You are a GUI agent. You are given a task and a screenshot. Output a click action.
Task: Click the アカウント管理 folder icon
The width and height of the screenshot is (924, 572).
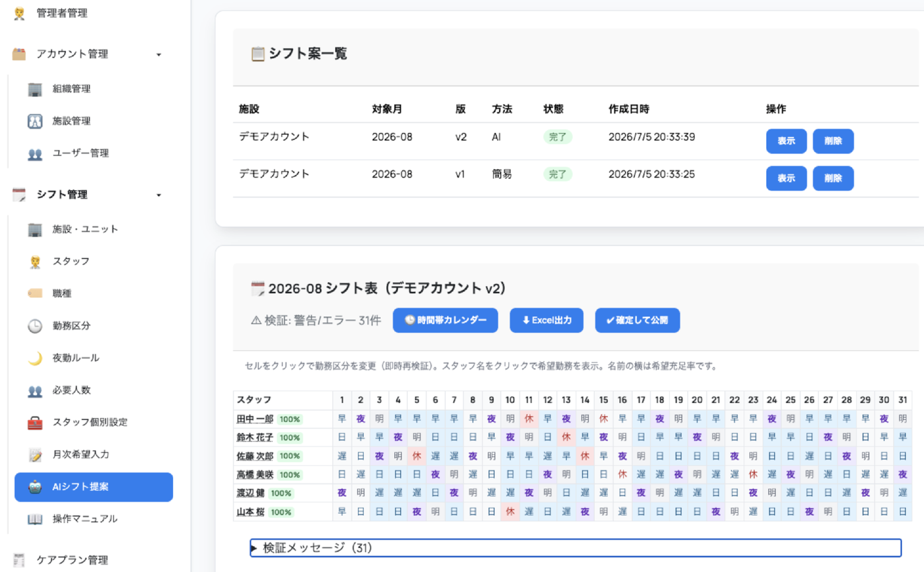19,54
